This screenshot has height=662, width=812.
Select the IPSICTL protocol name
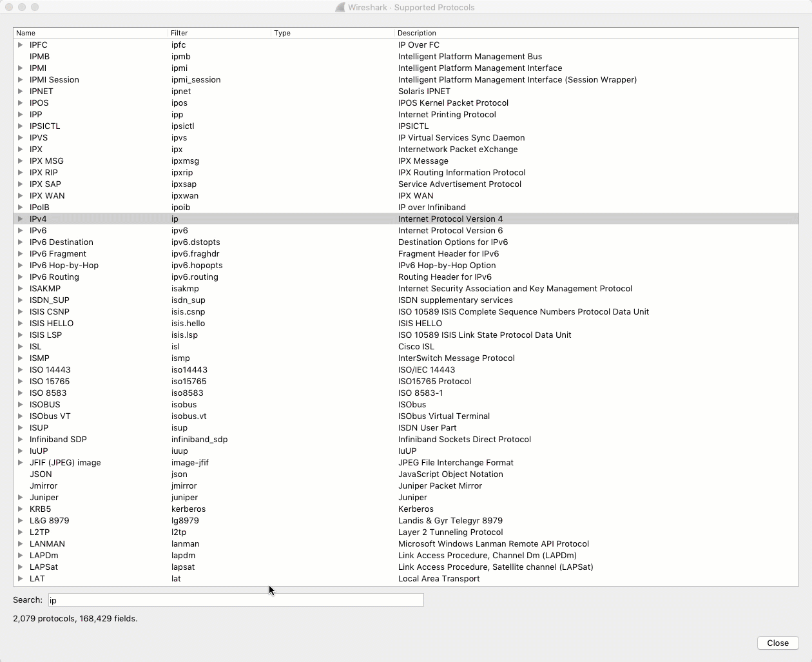tap(44, 126)
